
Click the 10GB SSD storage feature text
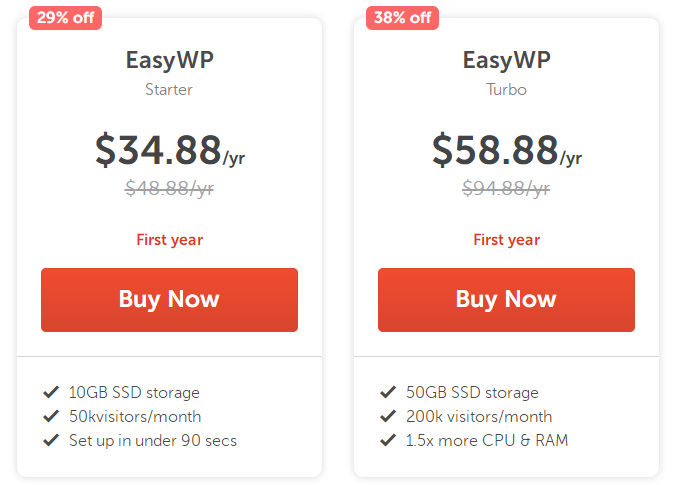pyautogui.click(x=134, y=393)
